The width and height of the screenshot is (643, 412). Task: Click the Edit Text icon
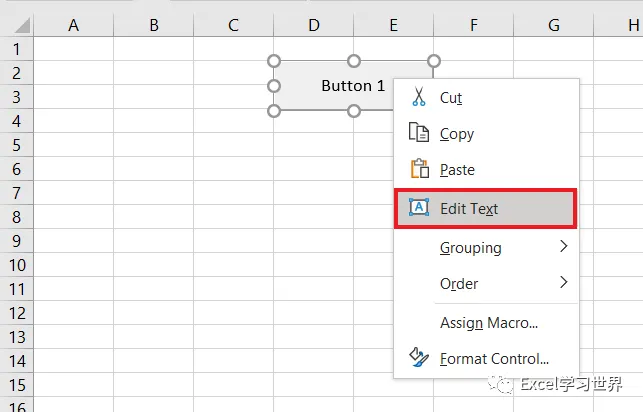click(x=419, y=208)
